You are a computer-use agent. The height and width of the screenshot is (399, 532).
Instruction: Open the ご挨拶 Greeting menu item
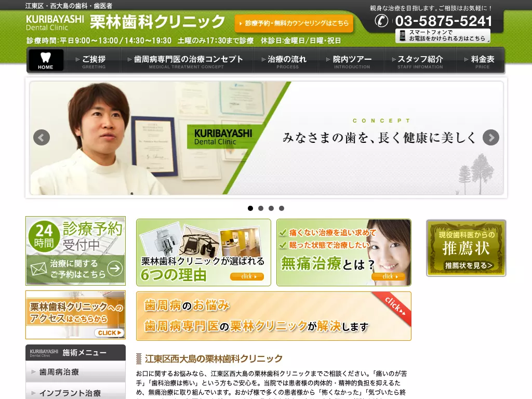pyautogui.click(x=94, y=61)
